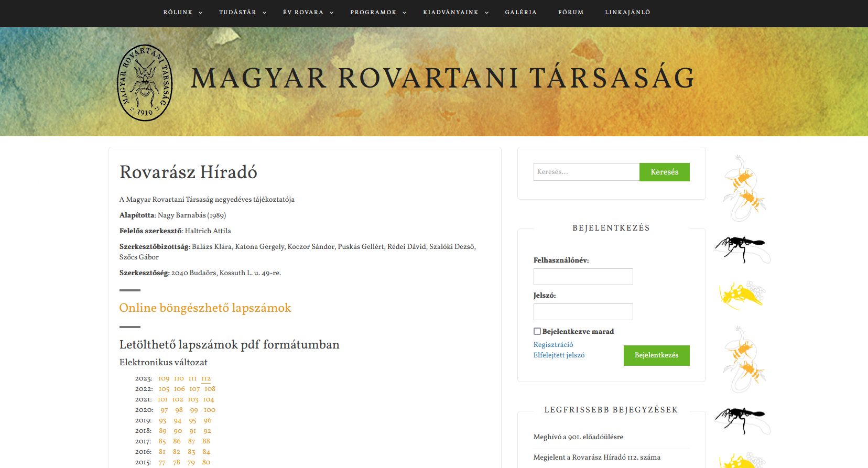Open the Linkajánló page
This screenshot has height=468, width=868.
627,12
